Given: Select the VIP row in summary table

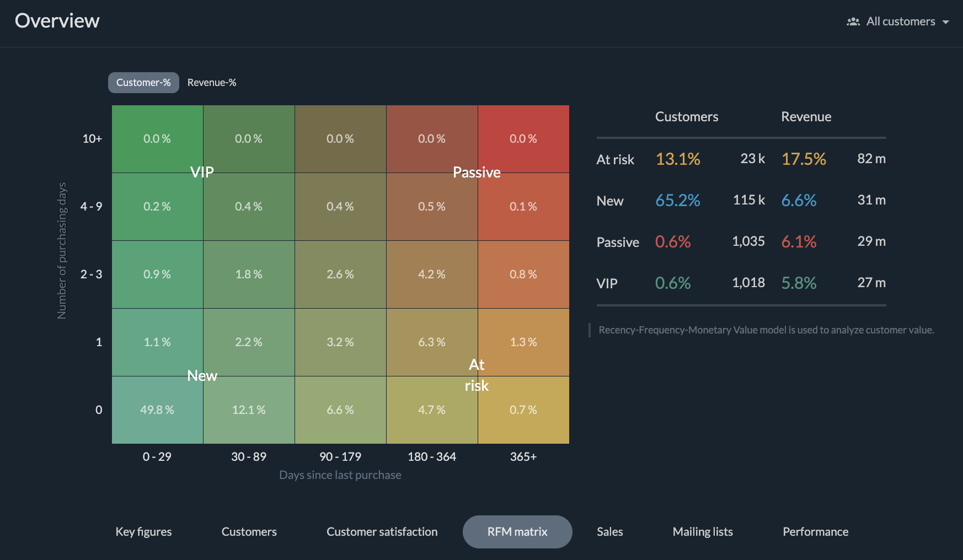Looking at the screenshot, I should pyautogui.click(x=741, y=283).
